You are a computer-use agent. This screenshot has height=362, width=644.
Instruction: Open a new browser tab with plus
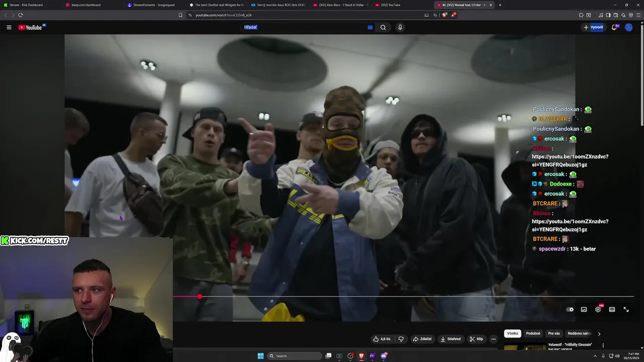tap(500, 5)
